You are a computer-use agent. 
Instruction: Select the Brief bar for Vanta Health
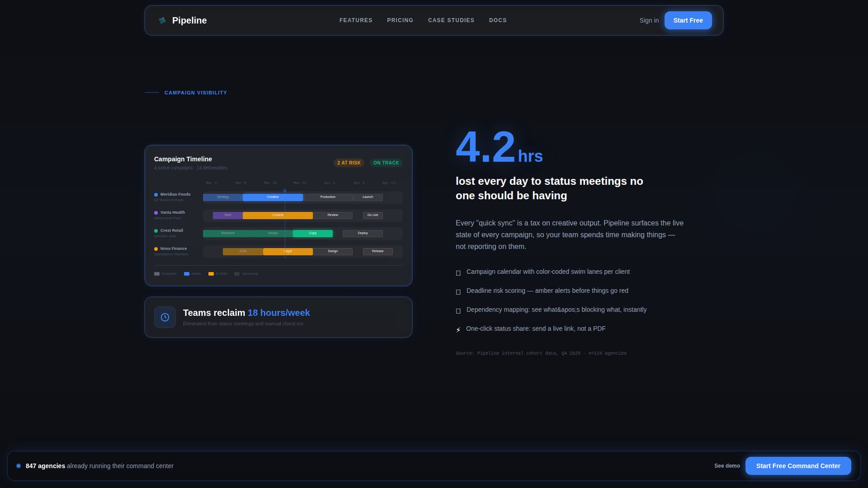pyautogui.click(x=228, y=215)
